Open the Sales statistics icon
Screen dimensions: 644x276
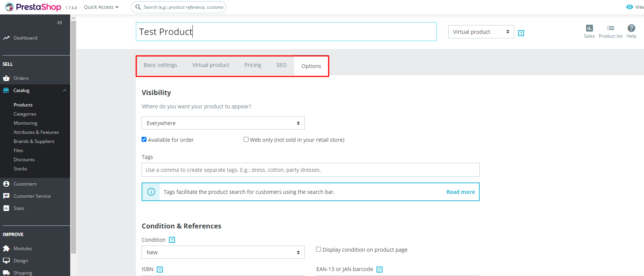(x=589, y=28)
